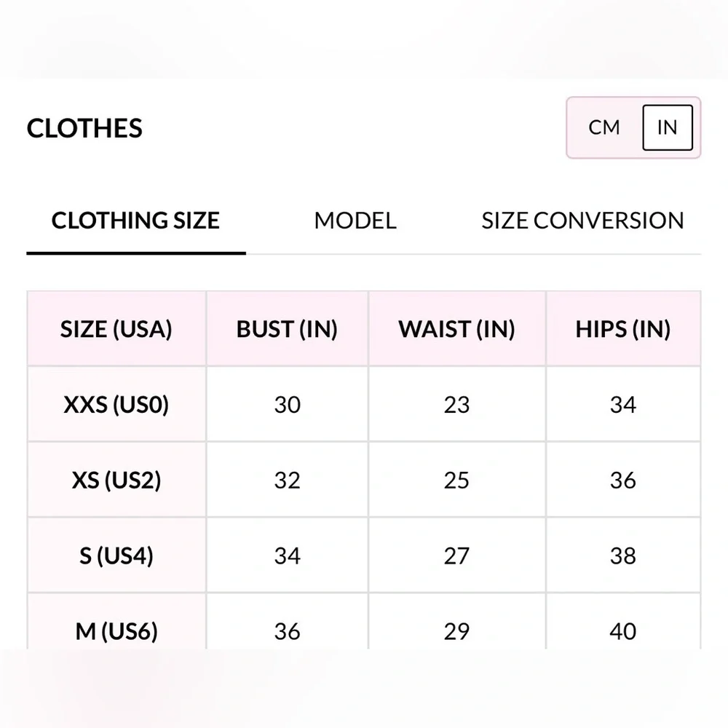
Task: Click the S hips value 38
Action: [x=623, y=556]
